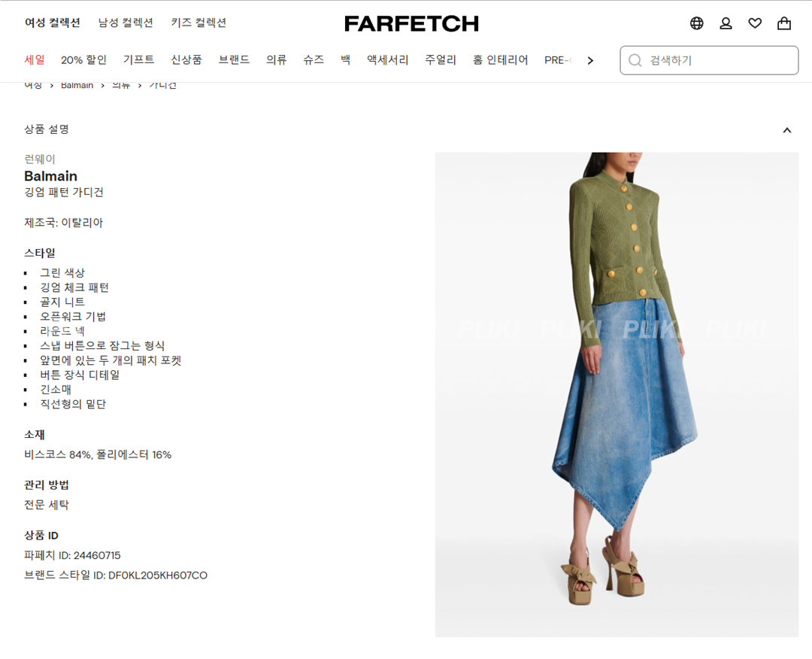
Task: Click the Balmain breadcrumb link
Action: tap(77, 86)
